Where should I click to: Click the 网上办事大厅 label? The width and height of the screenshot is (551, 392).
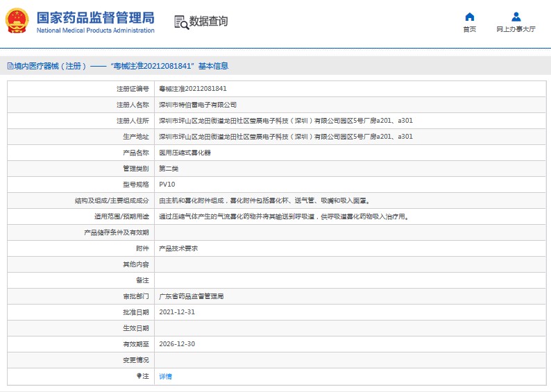tap(516, 29)
